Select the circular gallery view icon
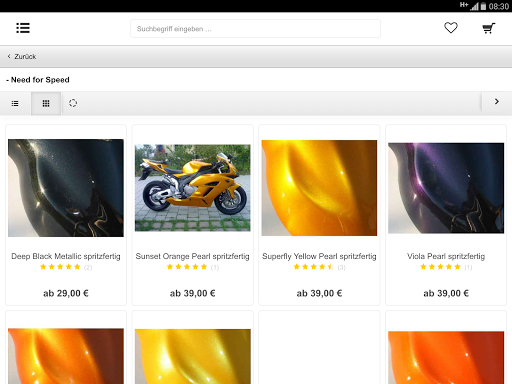 [x=73, y=103]
